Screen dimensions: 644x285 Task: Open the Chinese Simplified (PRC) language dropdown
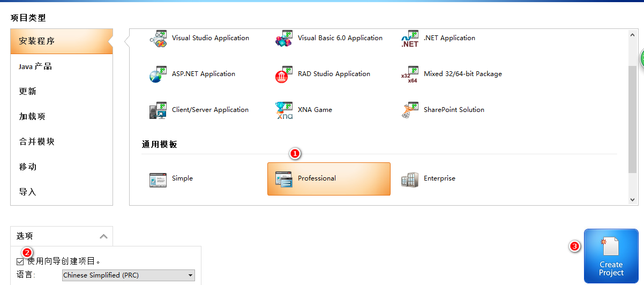(129, 275)
